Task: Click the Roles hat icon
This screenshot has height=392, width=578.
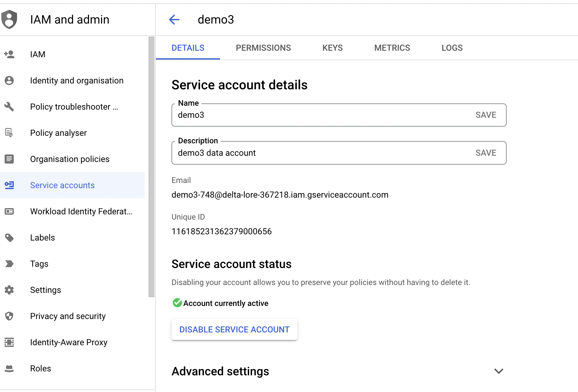Action: pyautogui.click(x=9, y=368)
